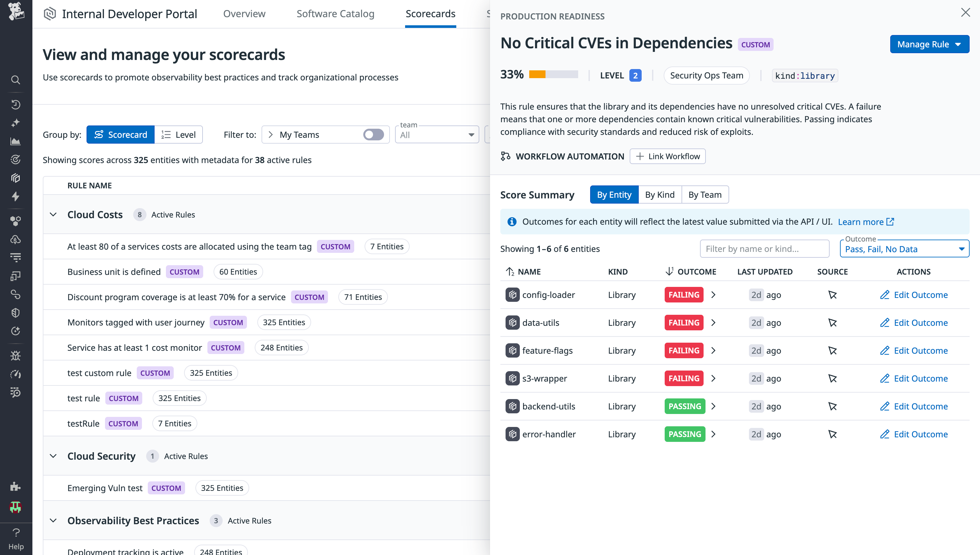Switch to the Software Catalog tab
Image resolution: width=980 pixels, height=555 pixels.
click(x=335, y=14)
